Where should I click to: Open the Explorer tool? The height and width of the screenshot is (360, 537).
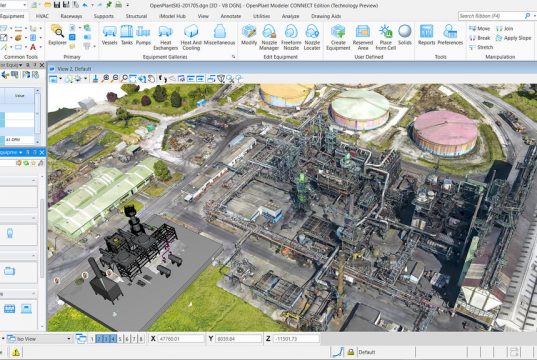57,35
